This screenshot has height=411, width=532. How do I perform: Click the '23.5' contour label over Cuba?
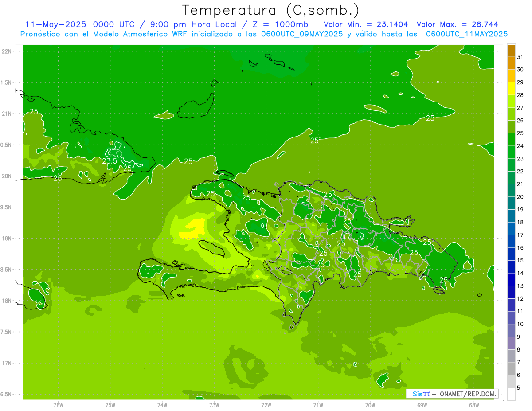pos(110,161)
